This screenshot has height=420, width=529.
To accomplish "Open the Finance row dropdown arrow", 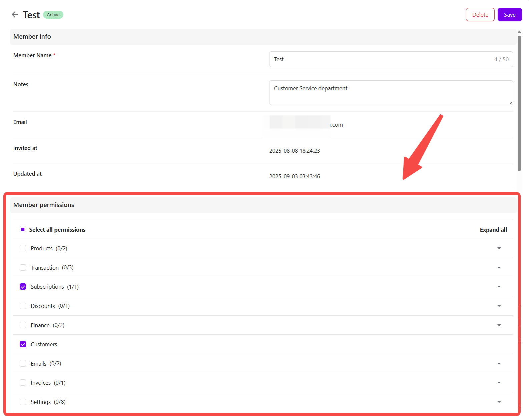I will pos(499,325).
